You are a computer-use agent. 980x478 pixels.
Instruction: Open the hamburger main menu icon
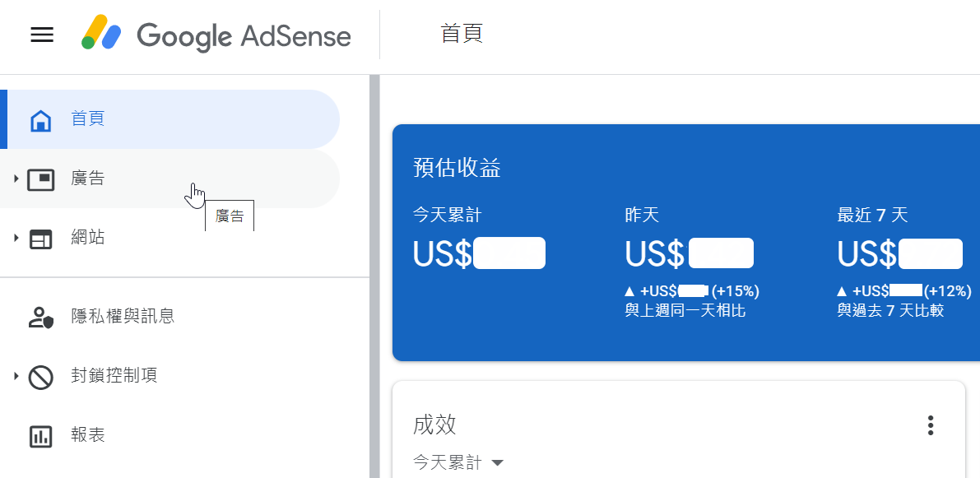pos(42,35)
